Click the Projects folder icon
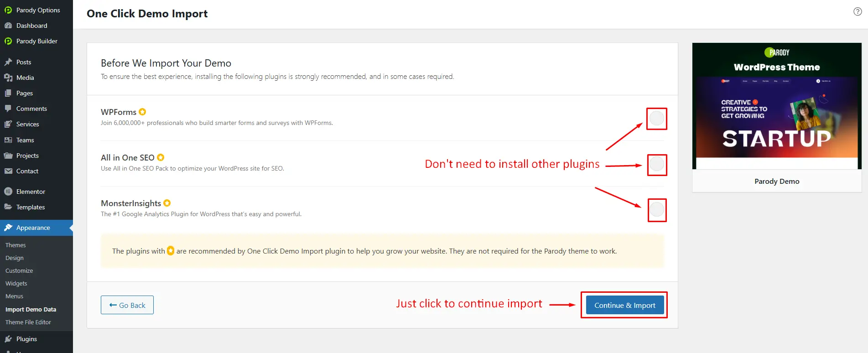The height and width of the screenshot is (353, 868). pos(8,156)
